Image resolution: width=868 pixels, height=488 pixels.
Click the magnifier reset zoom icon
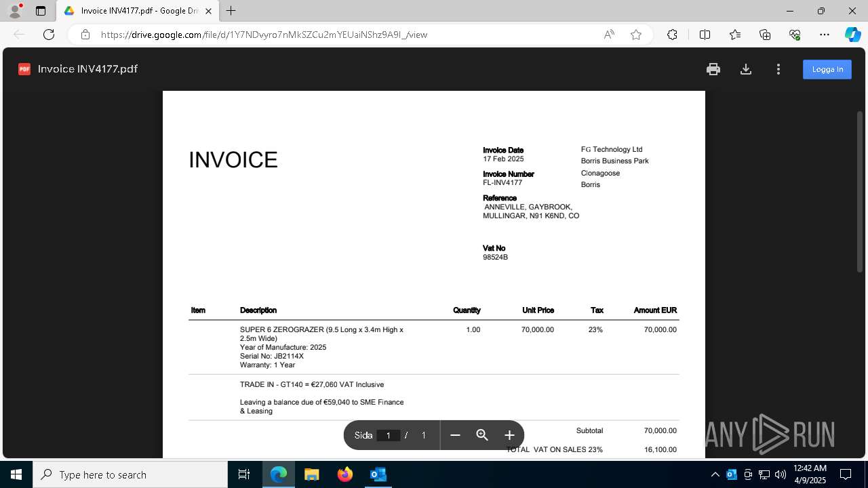click(482, 435)
